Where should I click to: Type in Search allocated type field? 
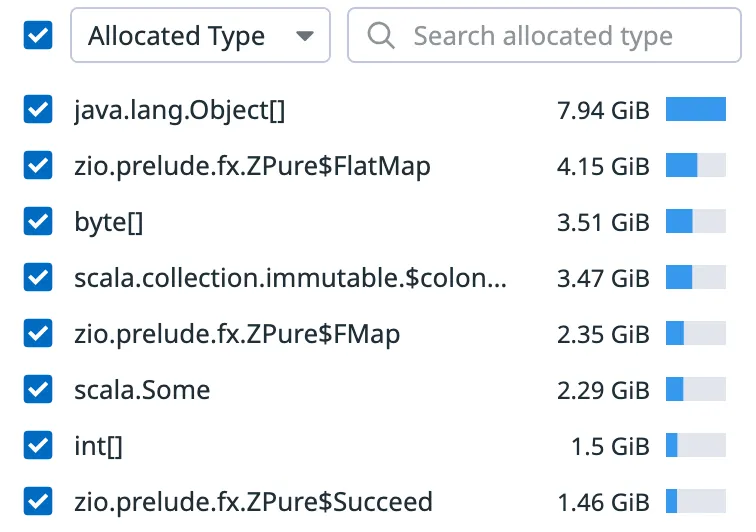pos(560,37)
